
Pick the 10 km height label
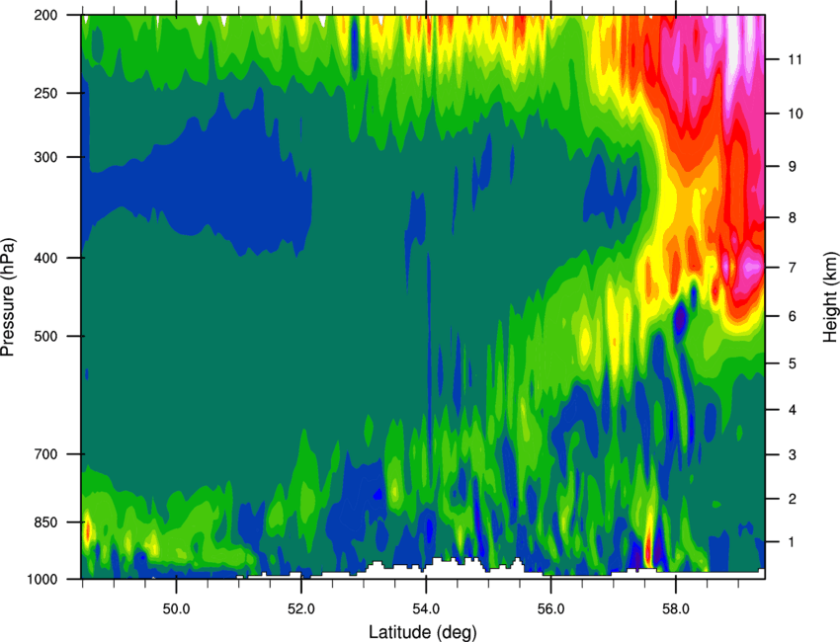pos(796,114)
